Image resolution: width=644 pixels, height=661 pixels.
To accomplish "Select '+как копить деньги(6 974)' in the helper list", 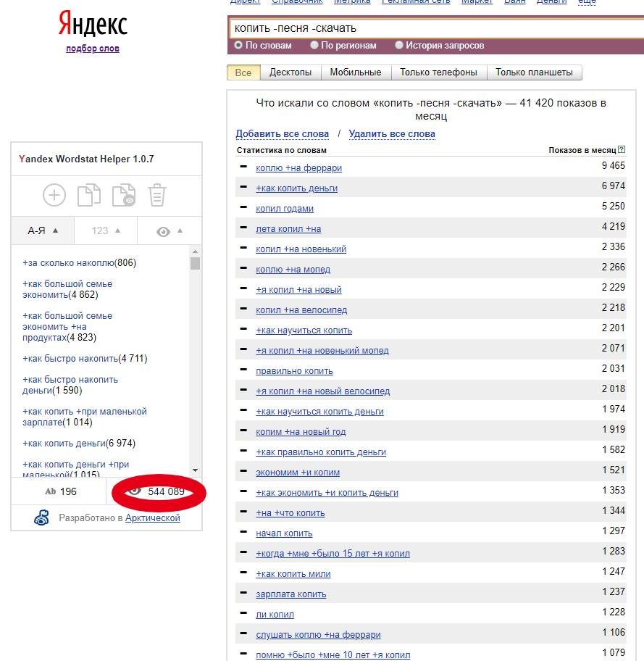I will 79,444.
